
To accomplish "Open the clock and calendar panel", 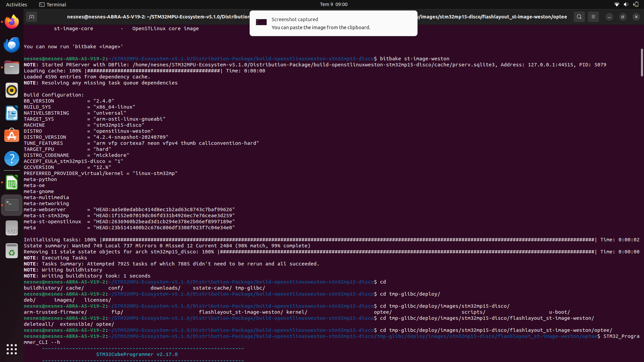I will pyautogui.click(x=333, y=4).
